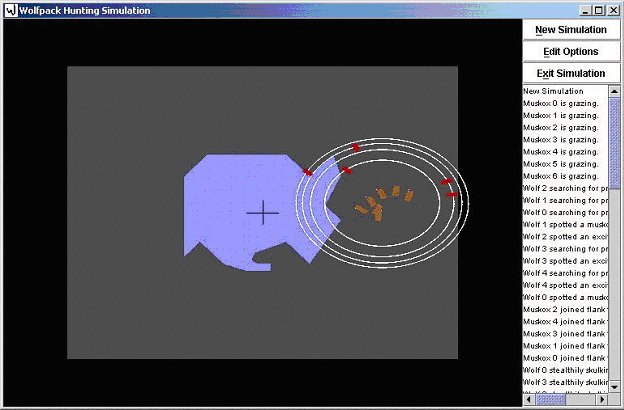This screenshot has height=410, width=624.
Task: Click the leftmost red wolf at lake edge
Action: 308,173
